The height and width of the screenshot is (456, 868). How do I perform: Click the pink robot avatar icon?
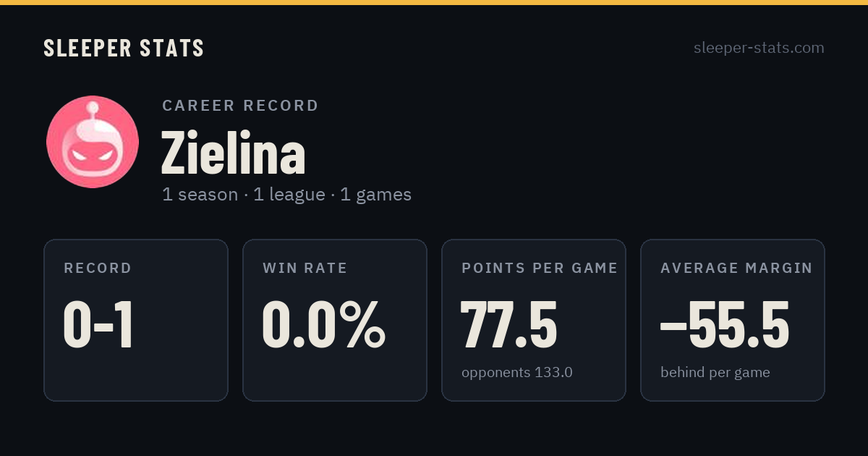[93, 142]
